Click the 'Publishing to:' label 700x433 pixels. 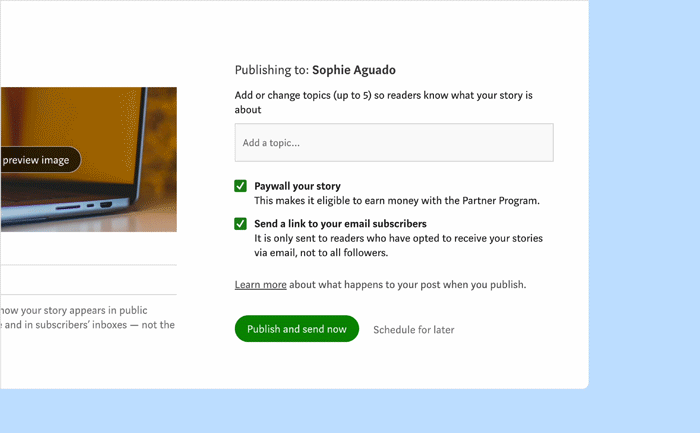(271, 70)
